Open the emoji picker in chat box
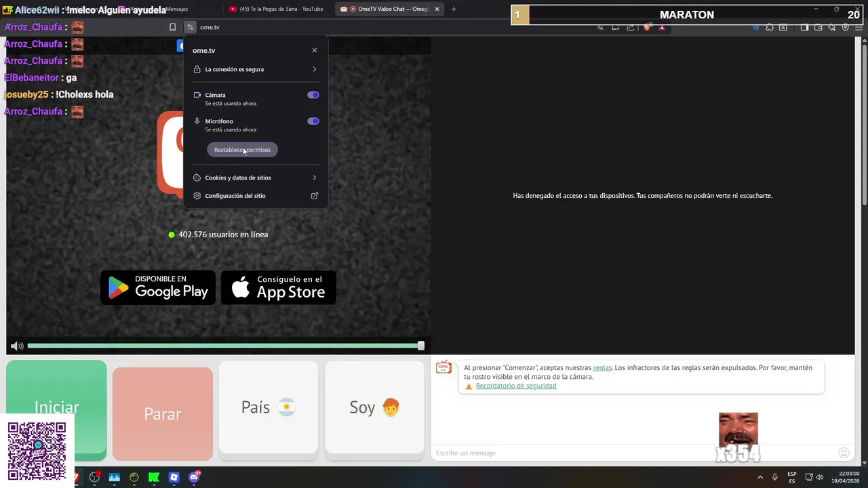Image resolution: width=868 pixels, height=488 pixels. tap(844, 453)
